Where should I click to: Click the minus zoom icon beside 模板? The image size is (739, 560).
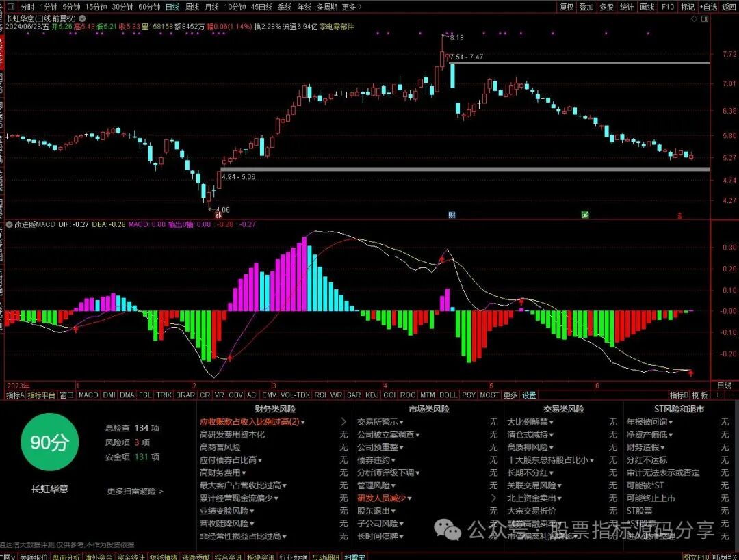pos(732,395)
